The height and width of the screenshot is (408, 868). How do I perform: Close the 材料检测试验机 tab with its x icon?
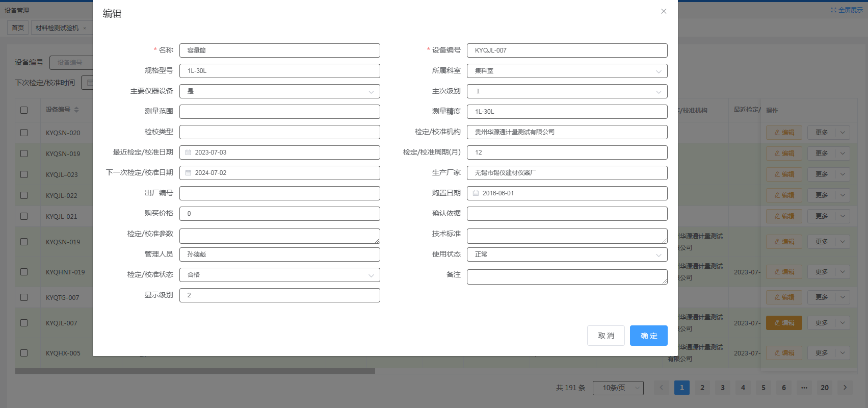(85, 28)
